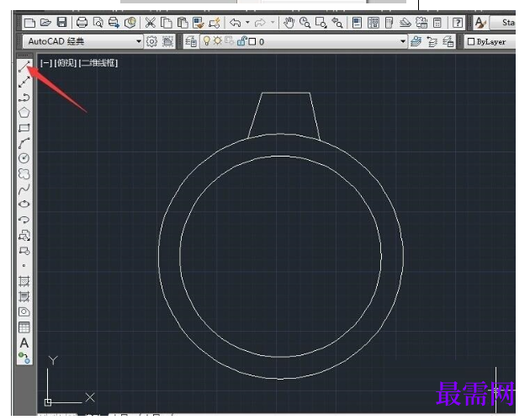Image resolution: width=530 pixels, height=420 pixels.
Task: Open the Layer Properties Manager
Action: (x=191, y=41)
